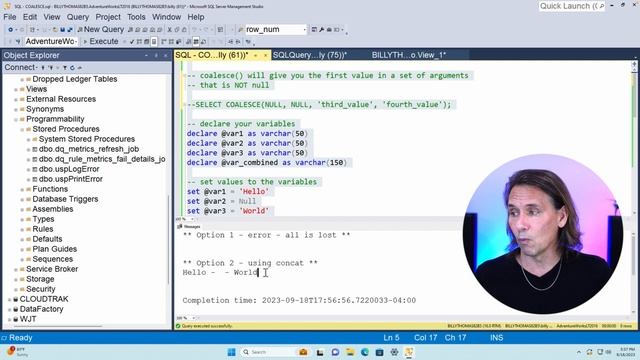640x360 pixels.
Task: Open the File menu
Action: click(x=10, y=17)
